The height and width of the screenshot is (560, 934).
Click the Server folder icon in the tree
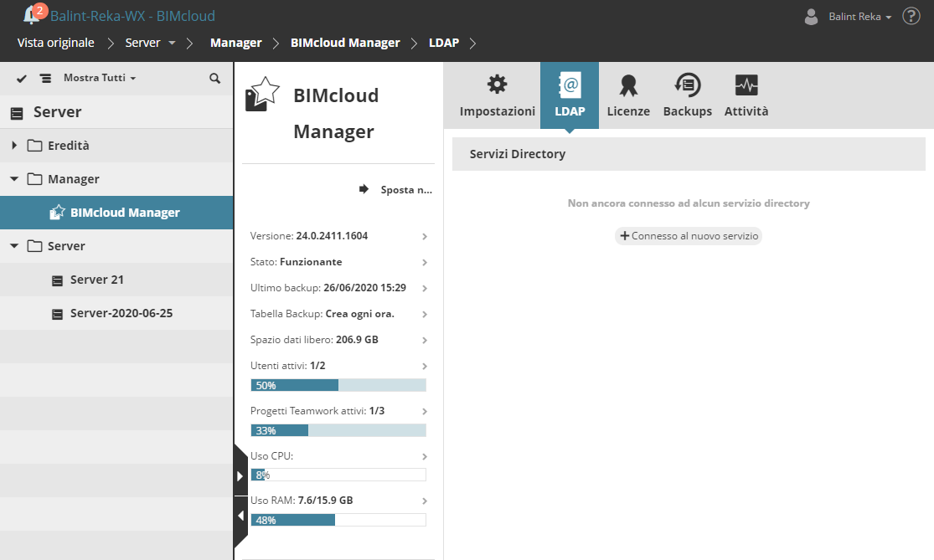pyautogui.click(x=34, y=246)
